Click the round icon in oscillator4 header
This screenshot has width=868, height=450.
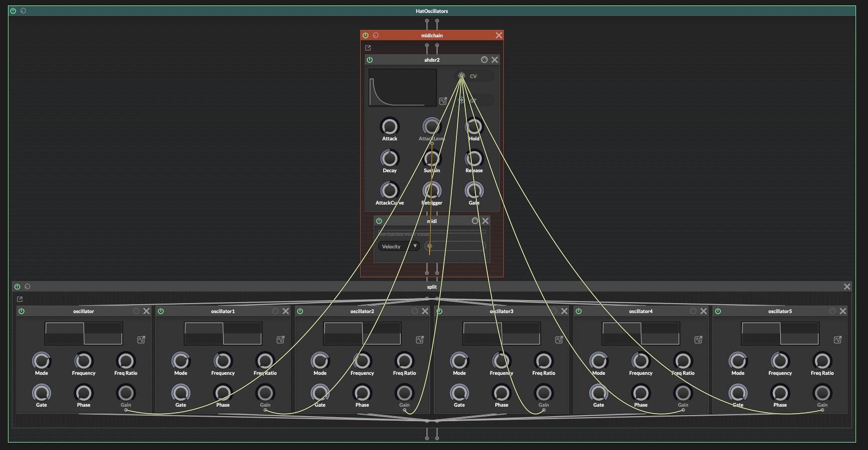coord(693,311)
